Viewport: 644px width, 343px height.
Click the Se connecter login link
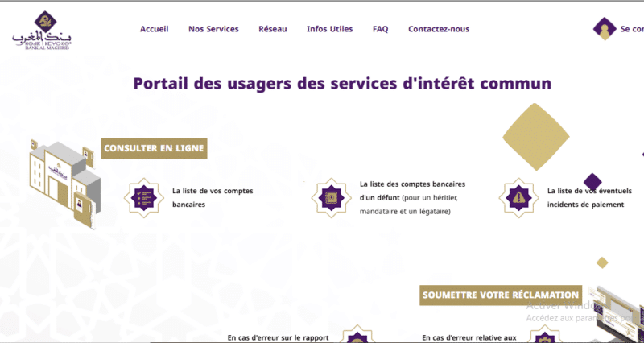(x=631, y=29)
